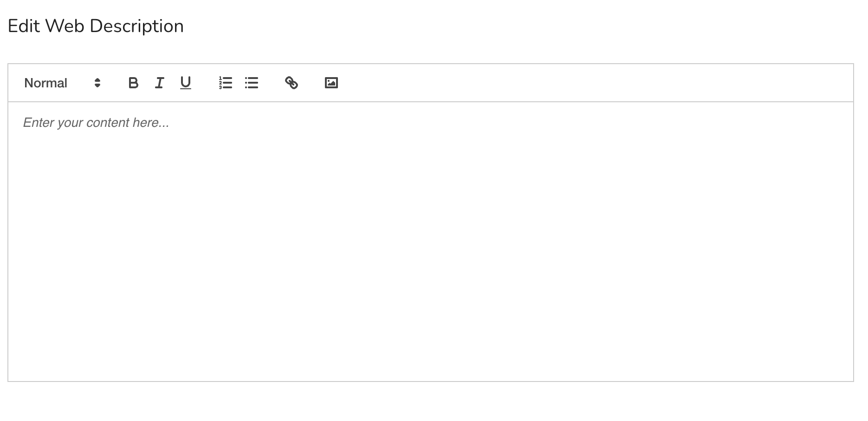Select the ordered list toolbar button

225,83
